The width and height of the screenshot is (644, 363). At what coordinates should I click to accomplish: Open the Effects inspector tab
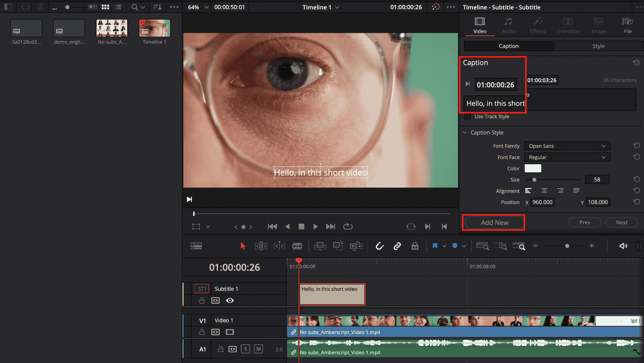coord(537,25)
